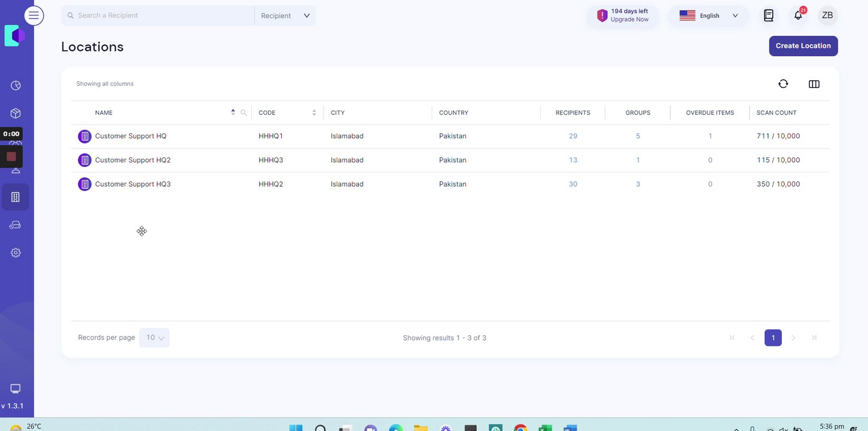Expand the English language dropdown chevron
868x431 pixels.
735,16
